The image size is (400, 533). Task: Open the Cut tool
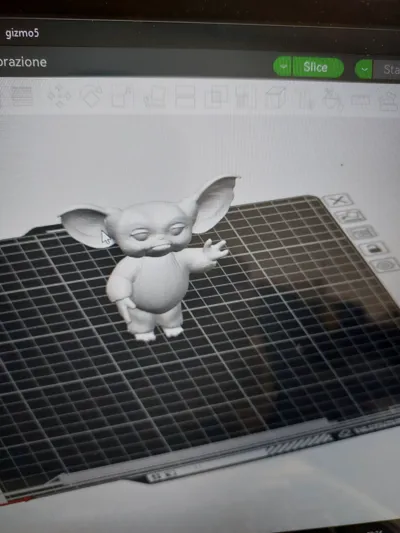185,97
